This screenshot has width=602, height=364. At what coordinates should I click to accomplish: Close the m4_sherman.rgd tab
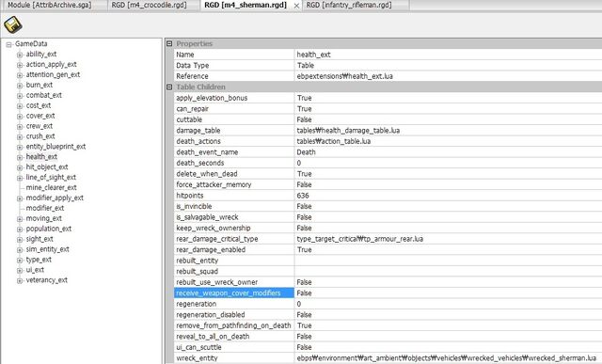point(296,6)
